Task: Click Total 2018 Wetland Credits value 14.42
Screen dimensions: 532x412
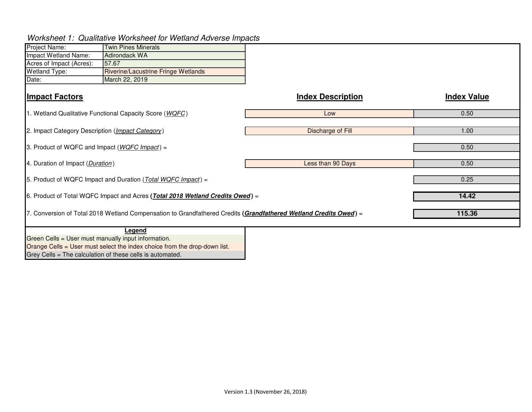Action: point(467,196)
